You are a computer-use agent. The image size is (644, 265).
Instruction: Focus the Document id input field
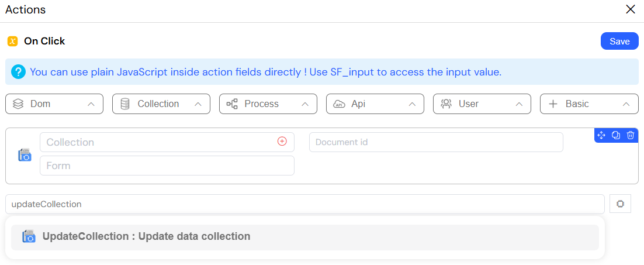[x=436, y=142]
